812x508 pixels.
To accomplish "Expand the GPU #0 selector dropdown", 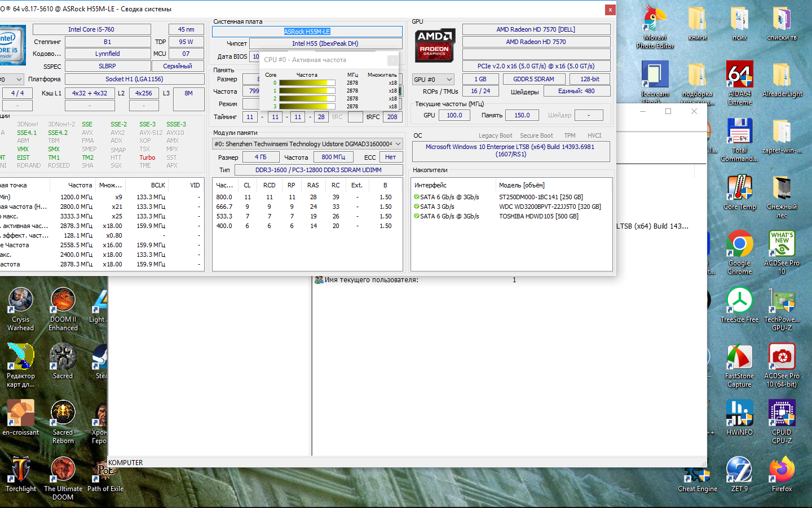I will click(433, 80).
